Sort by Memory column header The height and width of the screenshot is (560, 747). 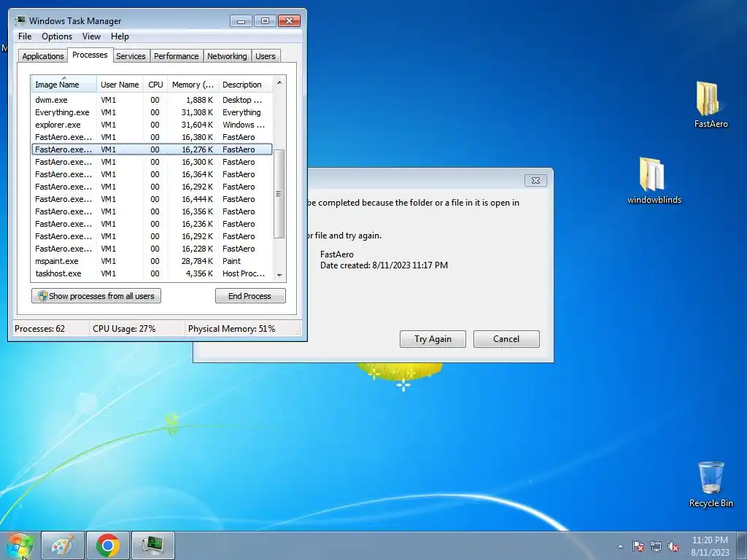click(193, 85)
